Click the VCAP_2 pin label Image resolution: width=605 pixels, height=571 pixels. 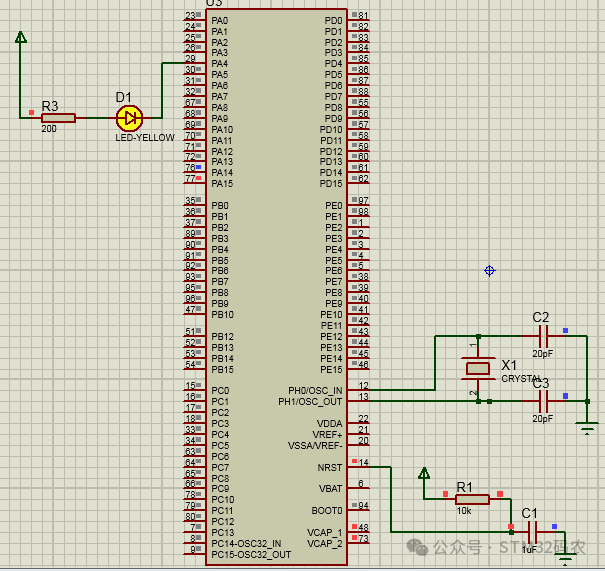point(325,544)
